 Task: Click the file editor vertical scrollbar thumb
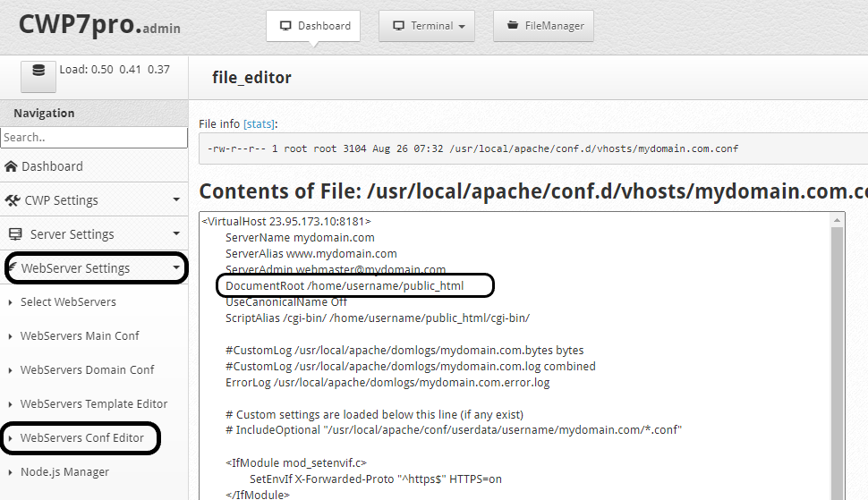[837, 363]
